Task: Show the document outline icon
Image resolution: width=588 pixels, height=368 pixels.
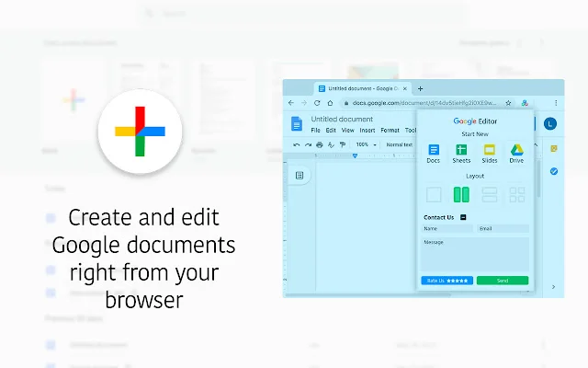Action: tap(300, 176)
